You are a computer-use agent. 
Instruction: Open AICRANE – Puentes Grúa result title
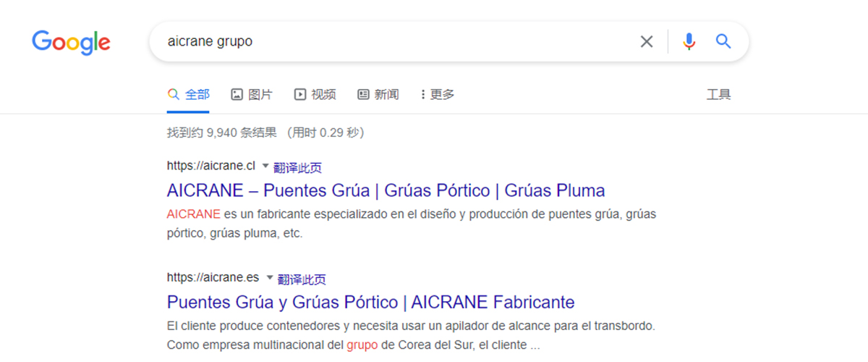tap(386, 190)
